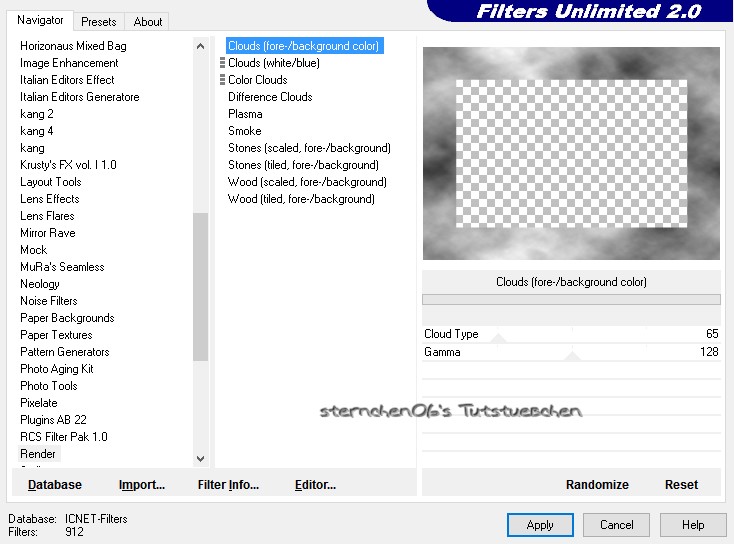Select Mirror Rave category
Screen dimensions: 734x544
[48, 233]
